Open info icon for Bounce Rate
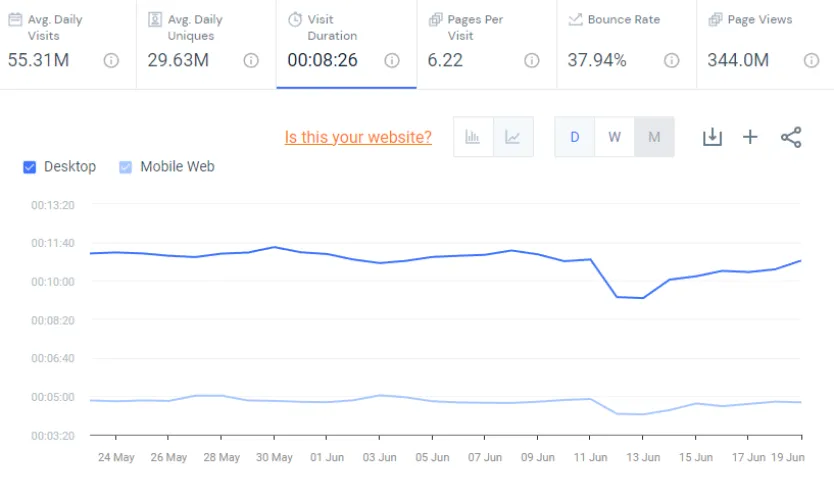 click(x=671, y=60)
